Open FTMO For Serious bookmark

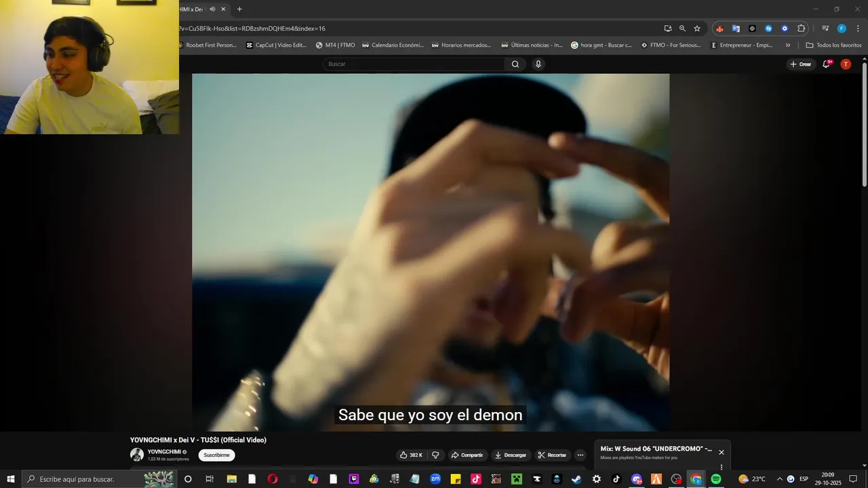tap(671, 45)
